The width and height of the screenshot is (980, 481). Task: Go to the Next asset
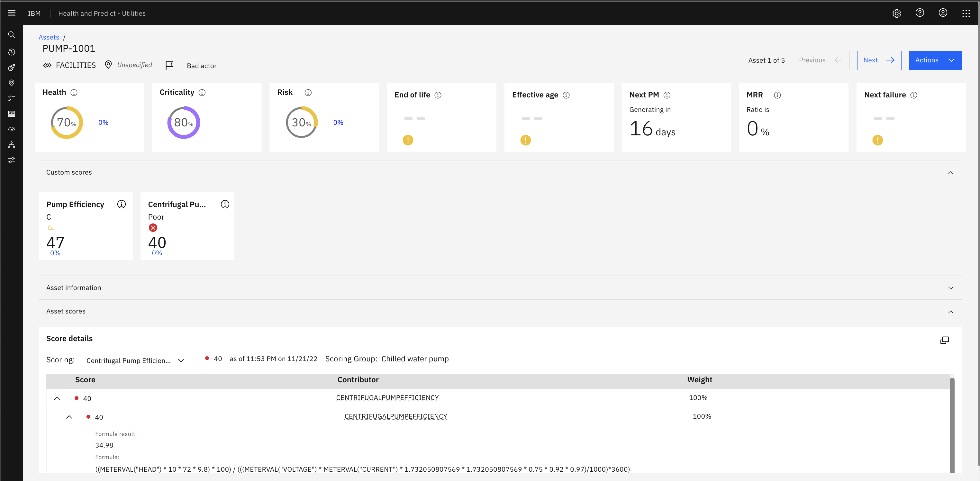coord(879,60)
